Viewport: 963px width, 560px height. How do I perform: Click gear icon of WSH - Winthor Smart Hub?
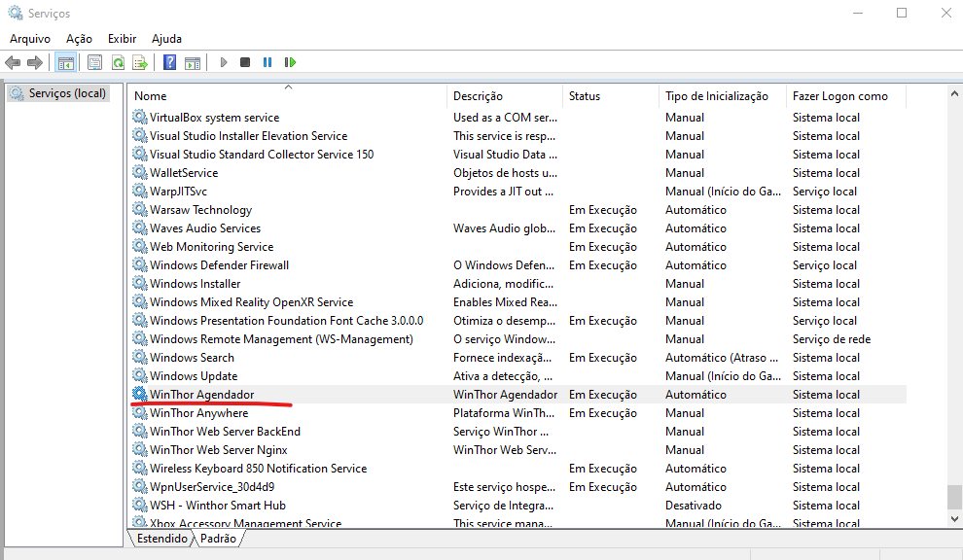coord(140,506)
